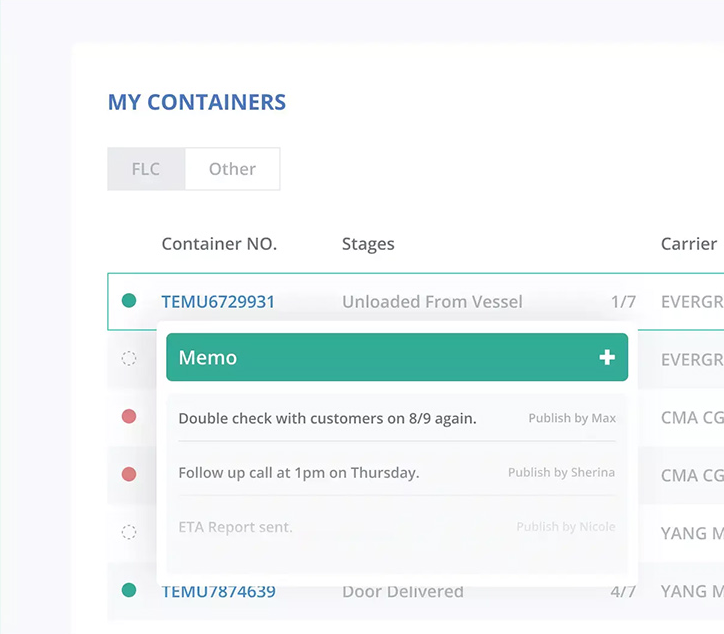Click dotted status circle in the second row
Image resolution: width=724 pixels, height=634 pixels.
pyautogui.click(x=129, y=359)
